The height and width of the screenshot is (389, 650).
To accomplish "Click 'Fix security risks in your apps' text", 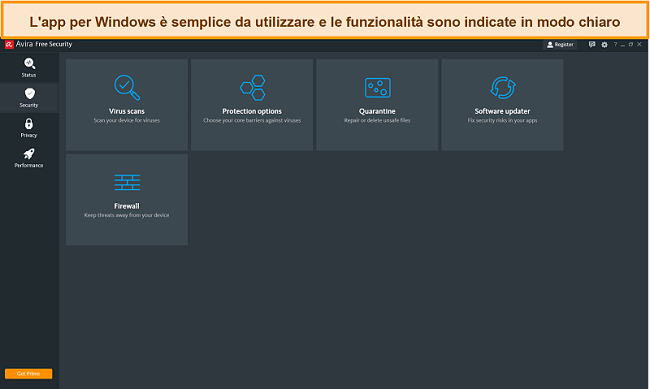I will [502, 121].
